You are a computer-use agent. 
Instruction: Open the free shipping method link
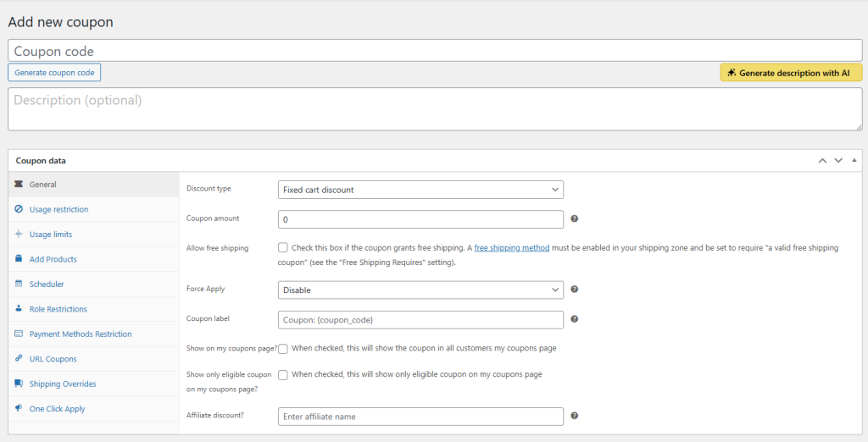pos(511,248)
